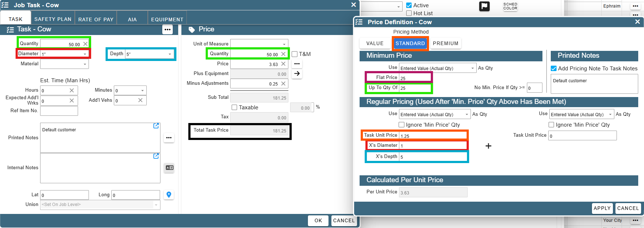Close the Price Definition - Cow dialog
This screenshot has height=228, width=644.
(637, 22)
